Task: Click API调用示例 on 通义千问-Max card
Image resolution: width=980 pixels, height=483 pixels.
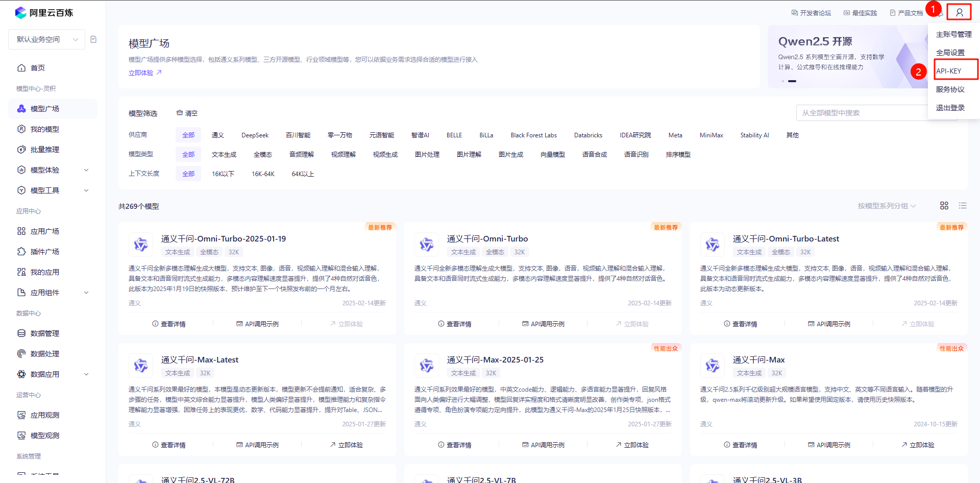Action: (x=829, y=445)
